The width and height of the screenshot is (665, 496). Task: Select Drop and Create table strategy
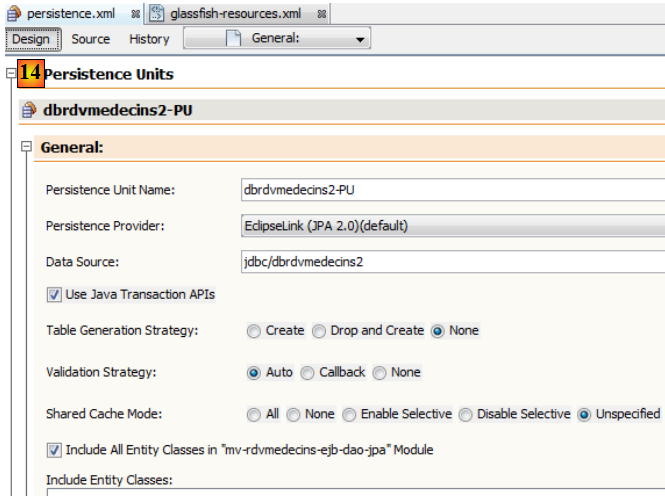[320, 331]
